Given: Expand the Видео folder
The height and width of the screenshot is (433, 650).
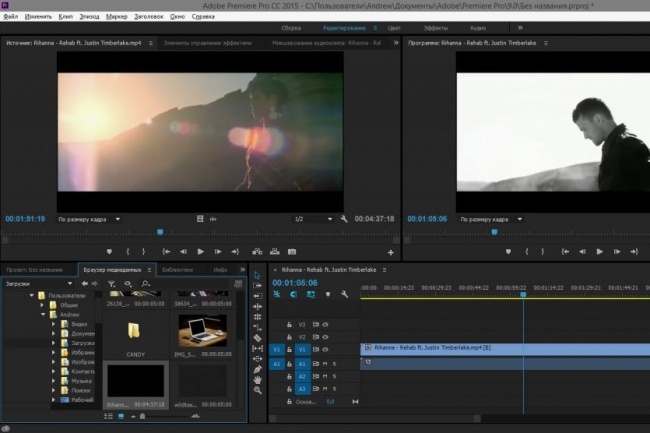Looking at the screenshot, I should click(x=53, y=324).
